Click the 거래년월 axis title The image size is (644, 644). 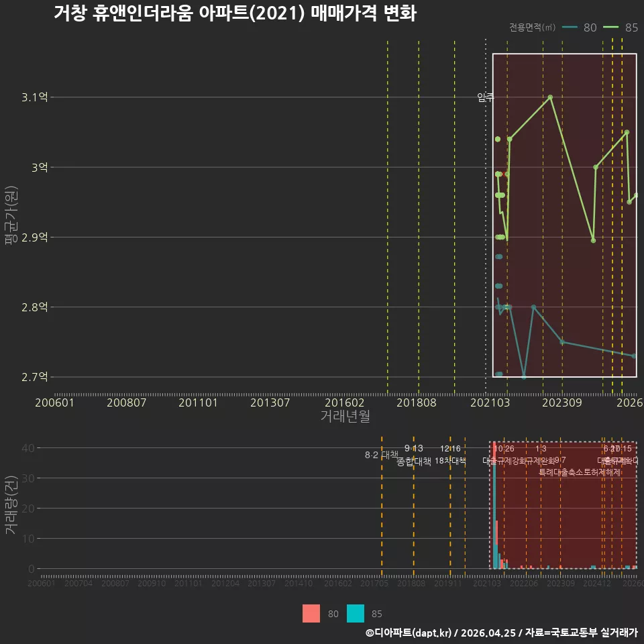(x=345, y=416)
